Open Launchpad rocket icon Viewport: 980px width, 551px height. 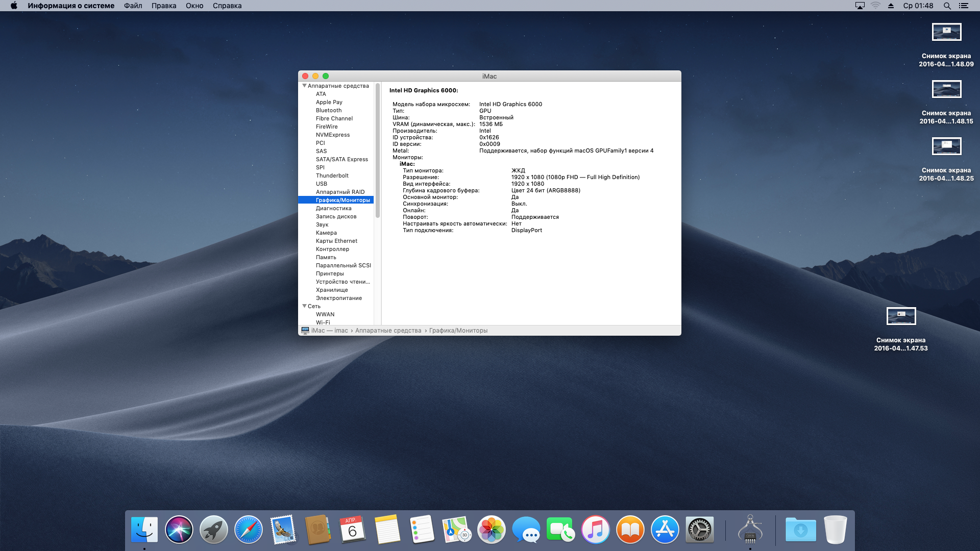pyautogui.click(x=214, y=530)
